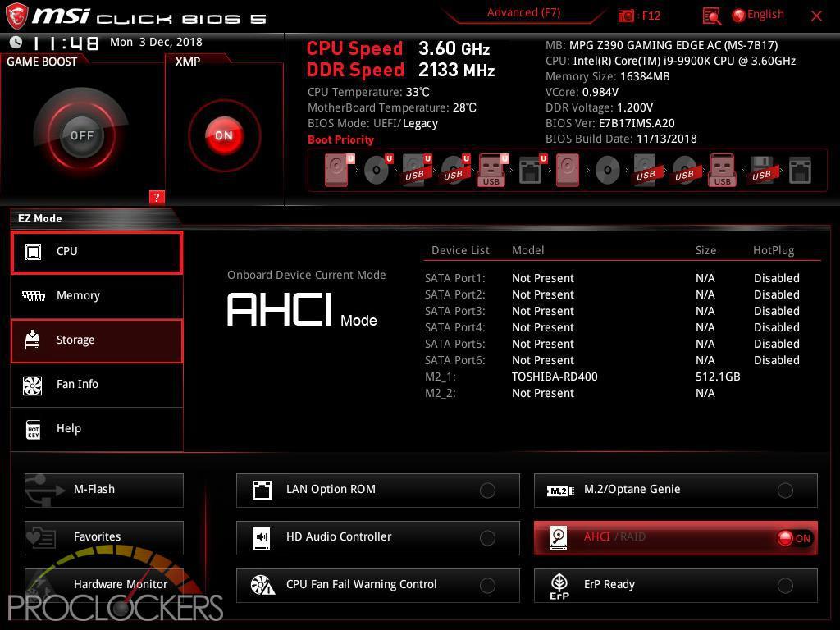Click the M2_2: row label
840x630 pixels.
pos(441,393)
